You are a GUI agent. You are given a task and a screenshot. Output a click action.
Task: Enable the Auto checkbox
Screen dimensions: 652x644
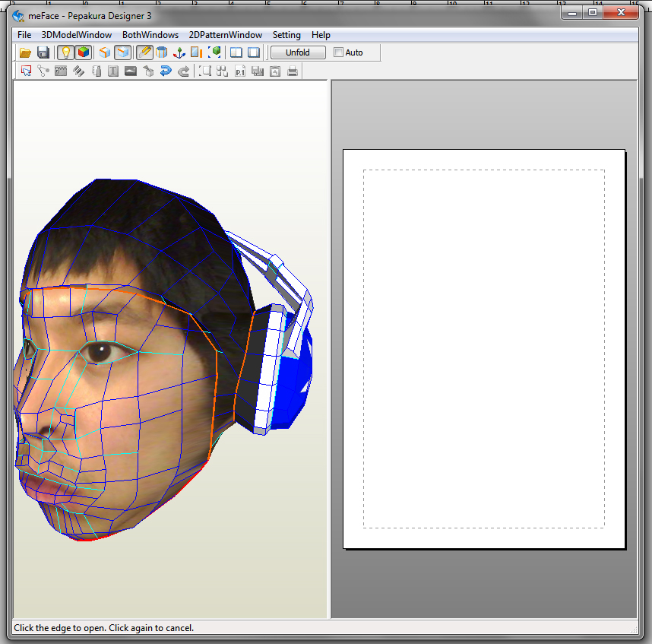(338, 52)
